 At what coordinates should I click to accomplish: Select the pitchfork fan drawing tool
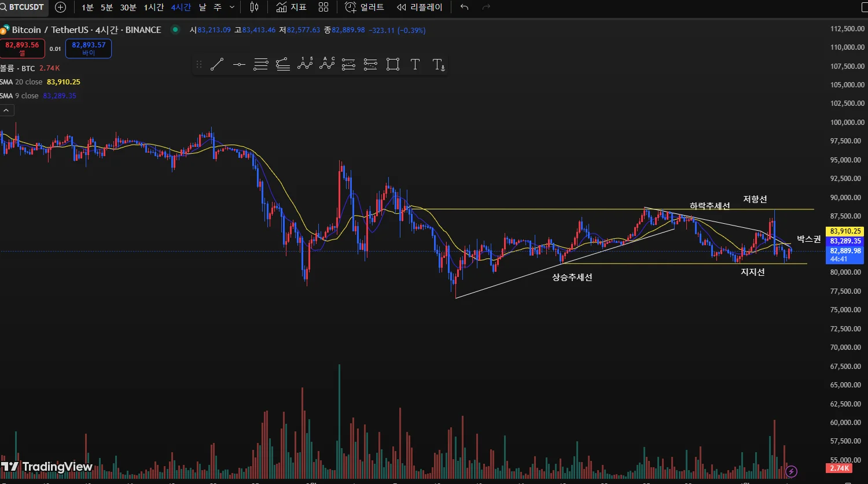283,65
